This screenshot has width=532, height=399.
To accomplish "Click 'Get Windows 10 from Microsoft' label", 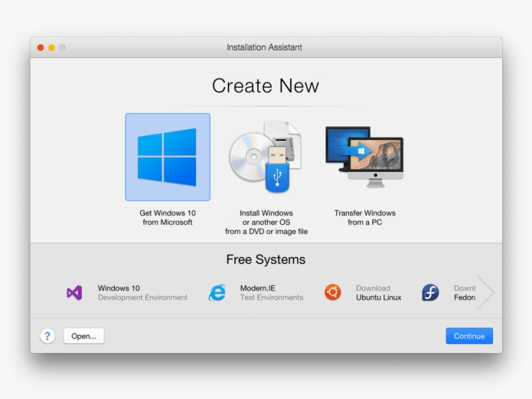I will (167, 217).
